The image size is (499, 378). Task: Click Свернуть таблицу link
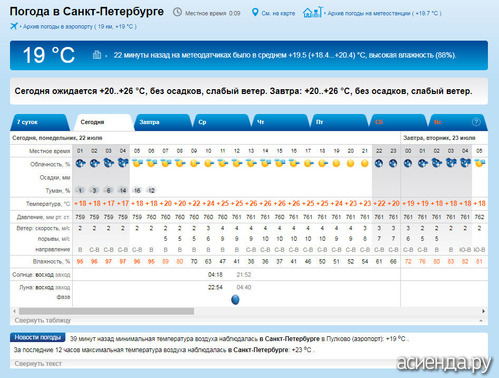click(43, 320)
